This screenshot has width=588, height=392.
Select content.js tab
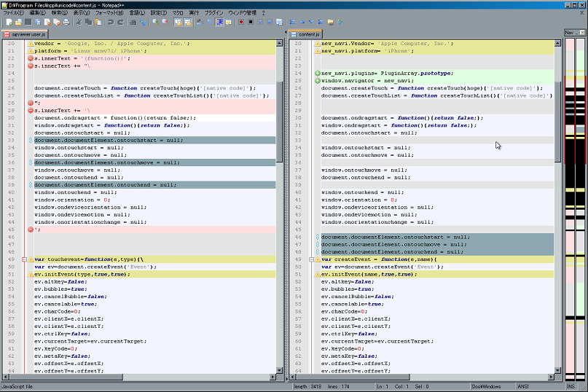pos(306,34)
